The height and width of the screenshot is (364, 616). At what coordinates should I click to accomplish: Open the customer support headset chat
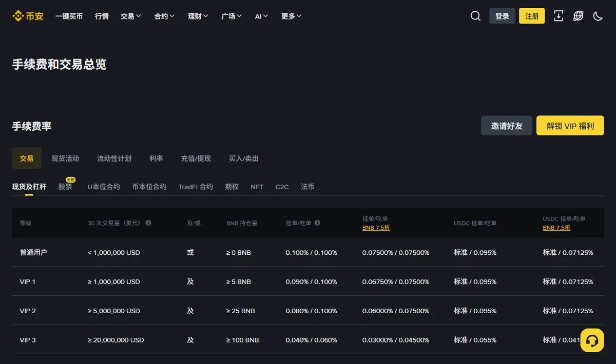pos(592,340)
